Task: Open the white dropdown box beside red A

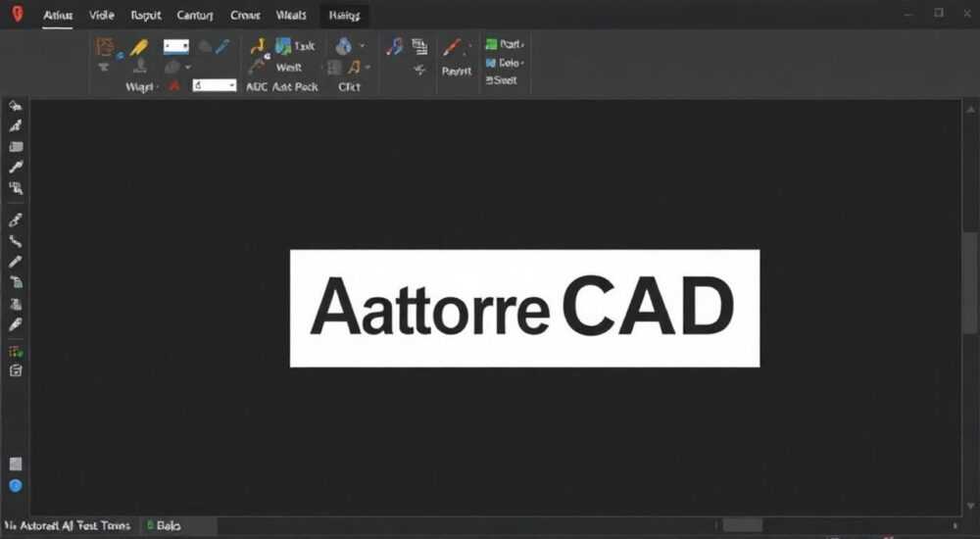Action: (215, 85)
